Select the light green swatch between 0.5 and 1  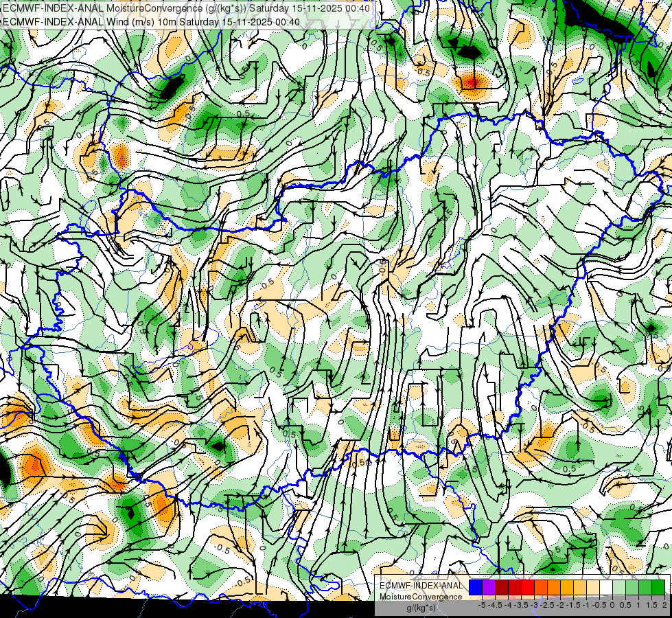point(633,588)
